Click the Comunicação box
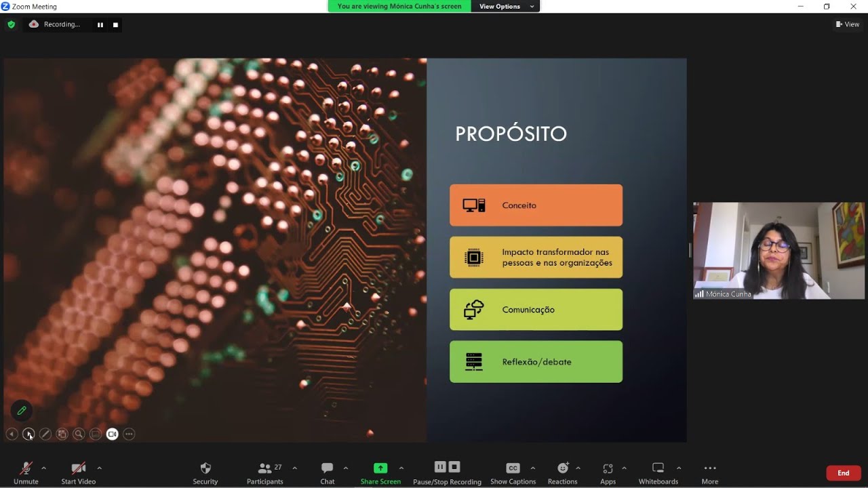868x488 pixels. click(536, 310)
